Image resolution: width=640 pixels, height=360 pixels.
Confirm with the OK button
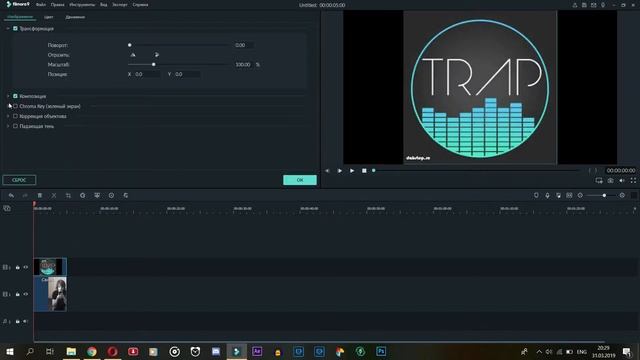(x=300, y=180)
